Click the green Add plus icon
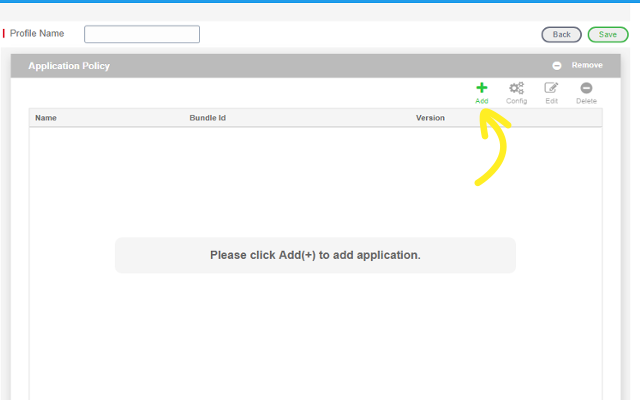This screenshot has height=400, width=640. click(x=482, y=88)
